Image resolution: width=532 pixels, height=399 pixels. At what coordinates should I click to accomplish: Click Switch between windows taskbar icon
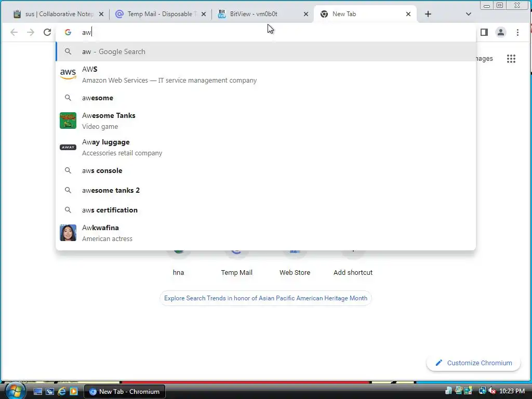click(49, 391)
